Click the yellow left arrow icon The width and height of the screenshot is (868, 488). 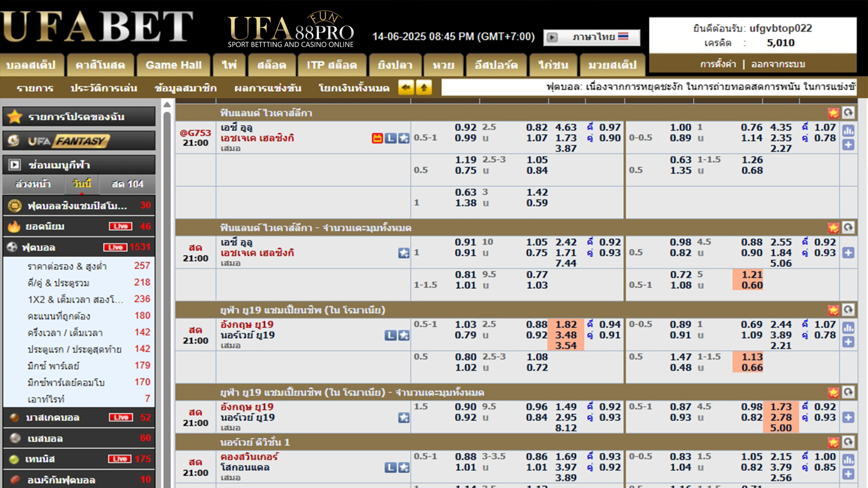point(406,88)
